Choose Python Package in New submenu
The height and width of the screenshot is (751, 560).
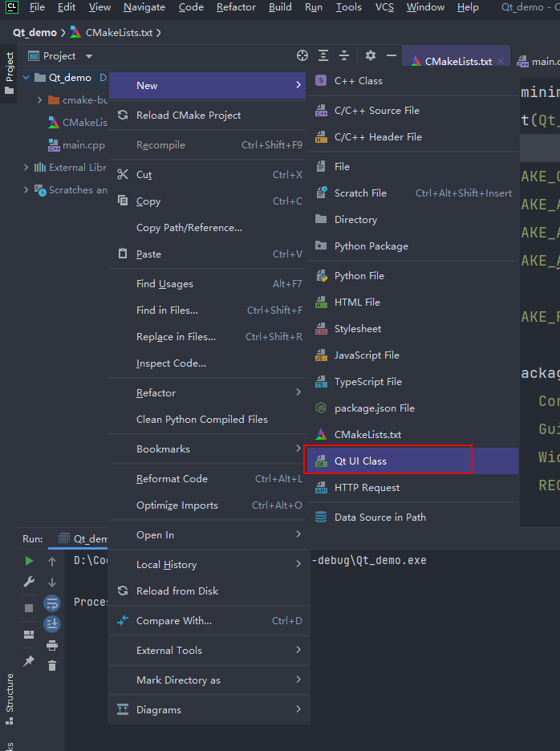click(x=412, y=246)
